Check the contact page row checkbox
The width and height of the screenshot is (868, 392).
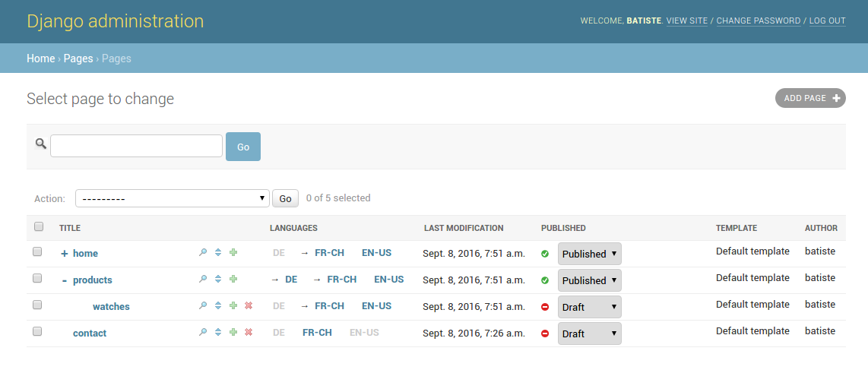click(x=37, y=331)
